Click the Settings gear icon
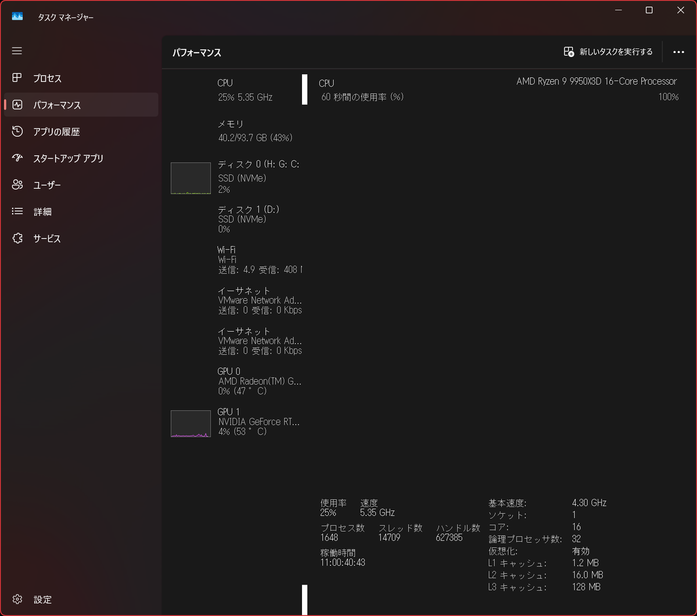 (x=17, y=599)
